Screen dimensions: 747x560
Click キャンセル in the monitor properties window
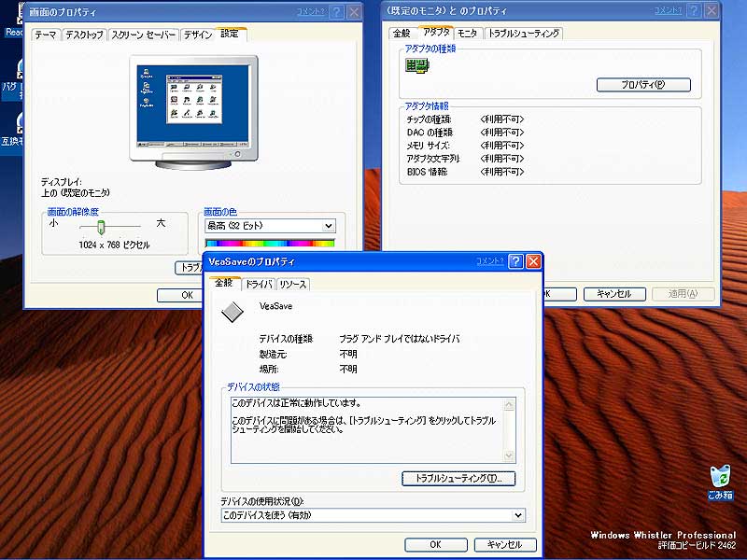tap(614, 294)
